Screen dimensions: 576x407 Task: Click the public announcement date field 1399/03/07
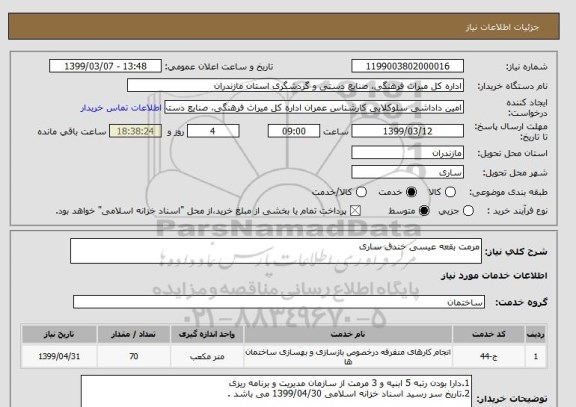105,66
